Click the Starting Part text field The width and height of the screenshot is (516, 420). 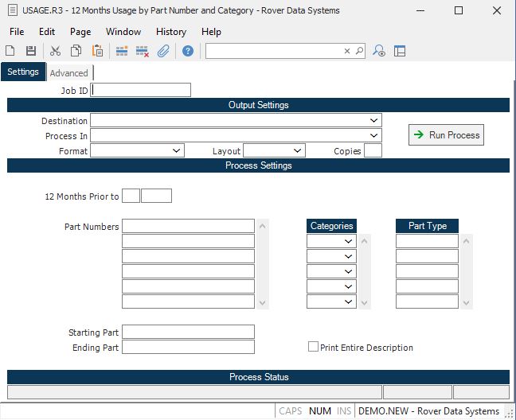[188, 332]
